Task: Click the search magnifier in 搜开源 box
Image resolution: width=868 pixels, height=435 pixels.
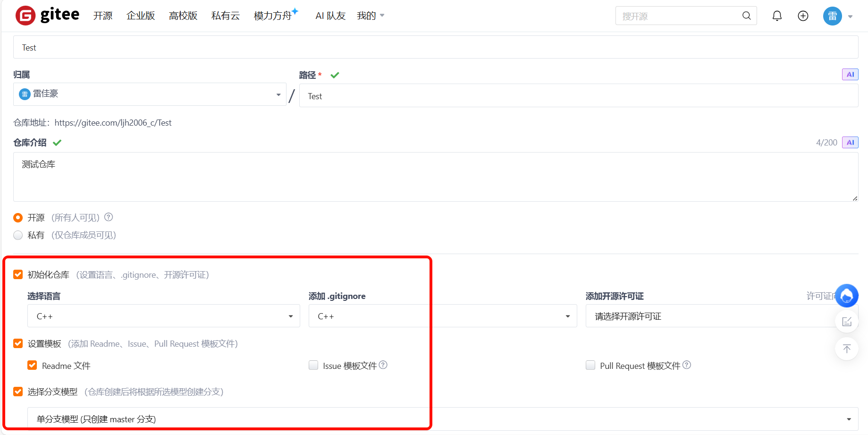Action: 746,16
